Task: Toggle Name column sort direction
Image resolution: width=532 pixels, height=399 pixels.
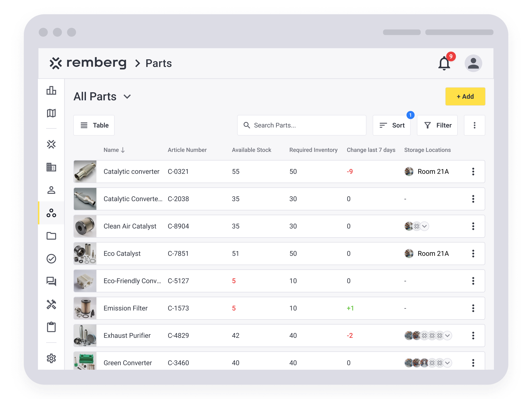Action: [123, 150]
